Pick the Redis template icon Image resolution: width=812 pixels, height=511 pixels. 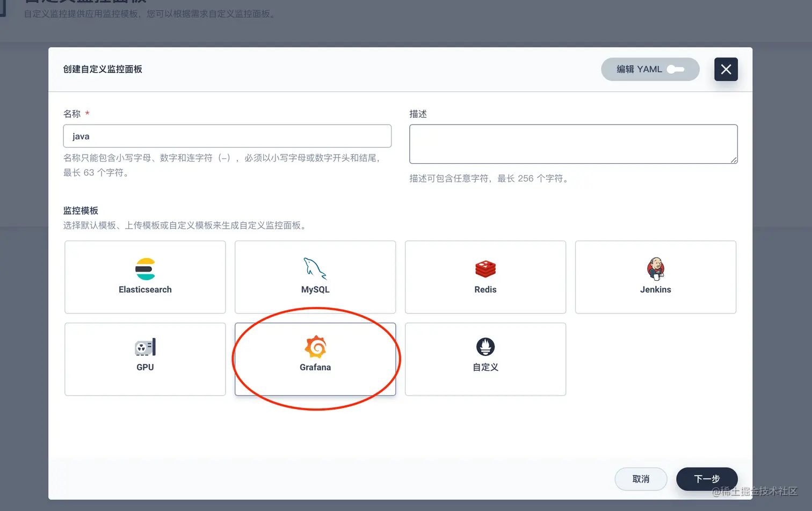[x=485, y=269]
